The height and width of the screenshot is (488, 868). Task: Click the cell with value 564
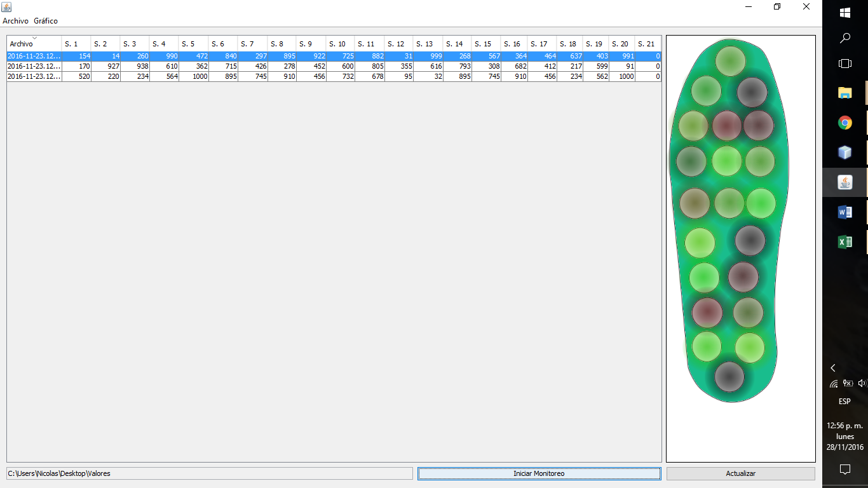(x=164, y=76)
